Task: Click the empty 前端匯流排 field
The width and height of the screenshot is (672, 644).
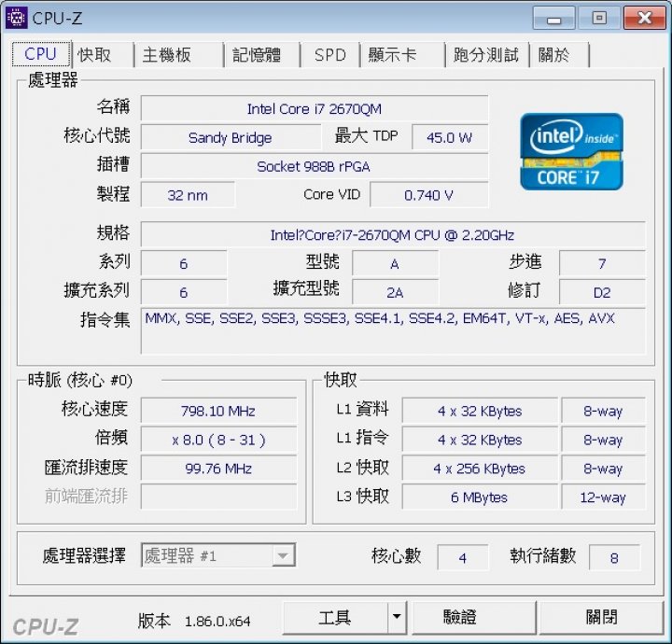Action: pyautogui.click(x=218, y=497)
